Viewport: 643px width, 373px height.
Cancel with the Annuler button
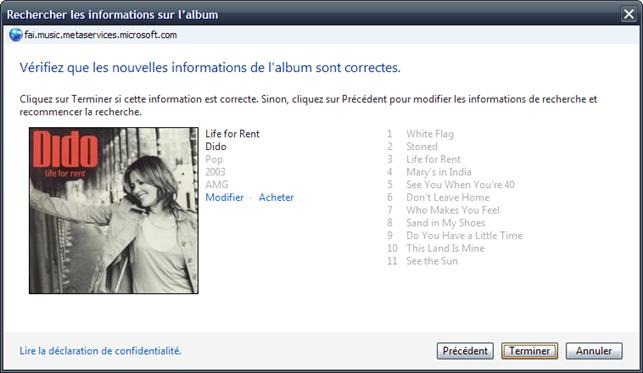click(594, 351)
